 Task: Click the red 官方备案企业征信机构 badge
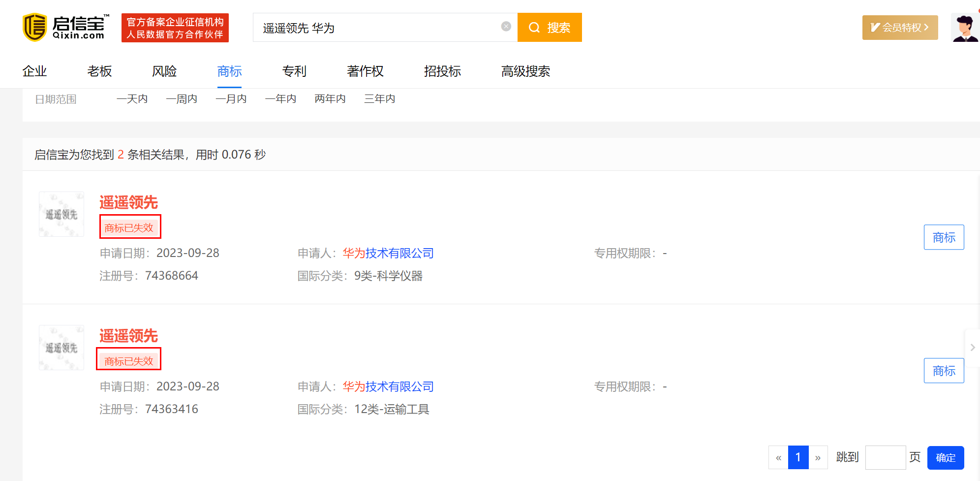coord(175,28)
